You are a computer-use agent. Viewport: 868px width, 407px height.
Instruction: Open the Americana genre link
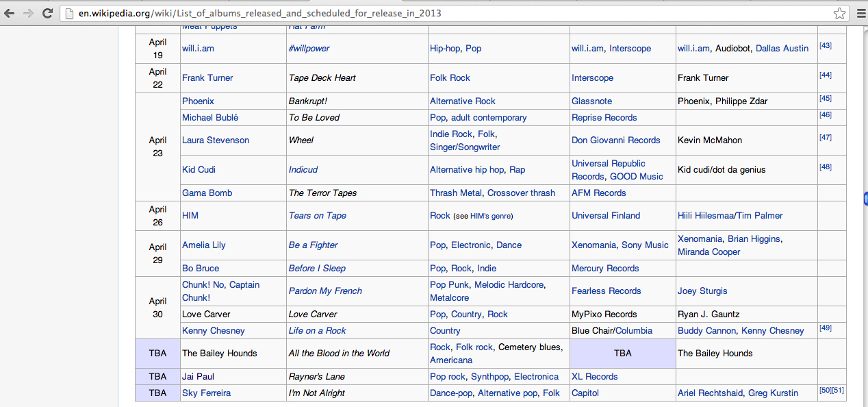pos(451,360)
